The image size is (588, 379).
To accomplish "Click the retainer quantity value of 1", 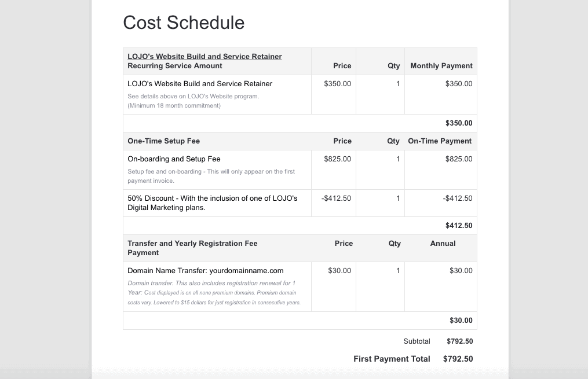I will click(x=398, y=84).
